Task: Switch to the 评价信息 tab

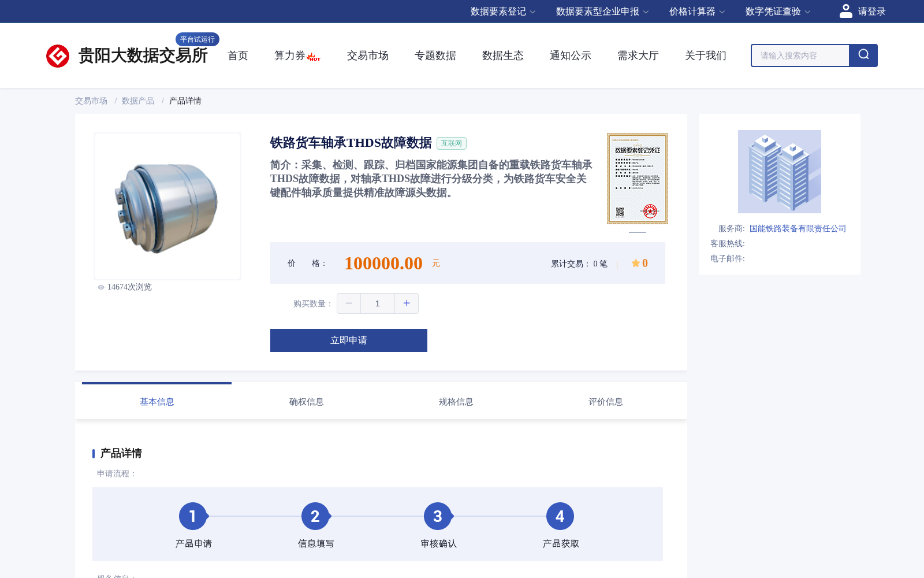Action: 606,401
